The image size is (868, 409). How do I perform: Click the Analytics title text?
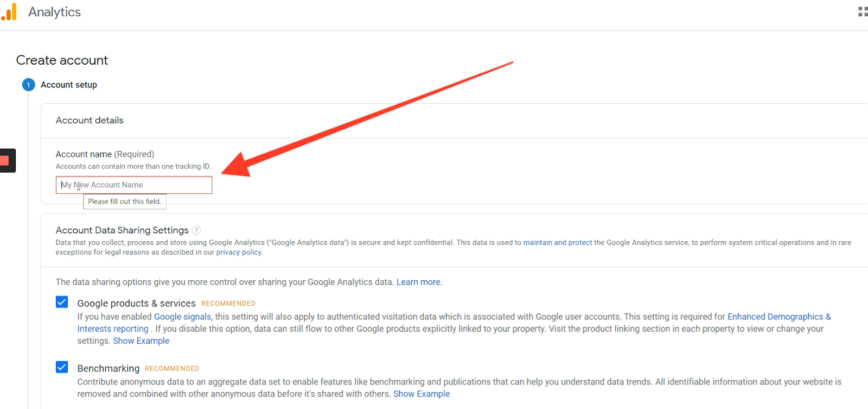click(x=54, y=12)
